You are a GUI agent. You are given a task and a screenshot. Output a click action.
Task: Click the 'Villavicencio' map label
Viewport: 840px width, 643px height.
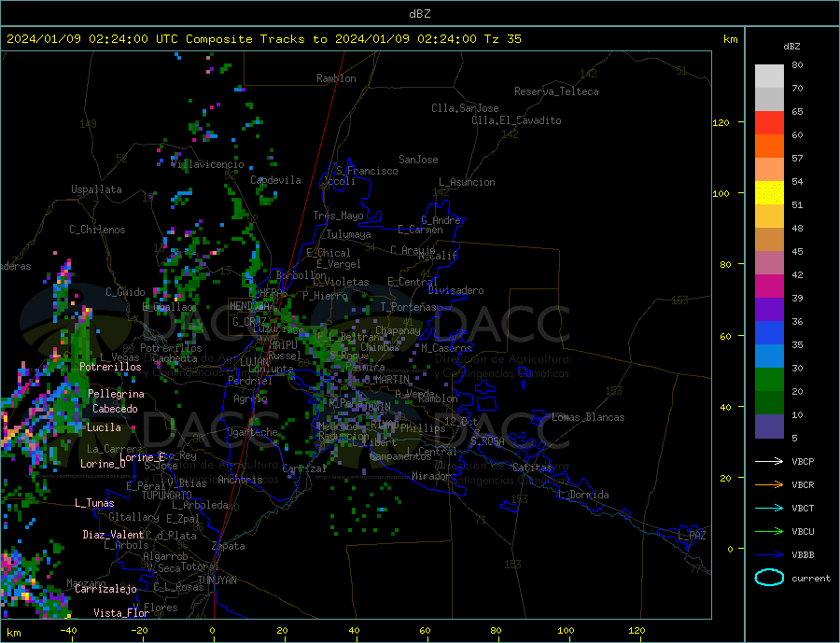(207, 164)
